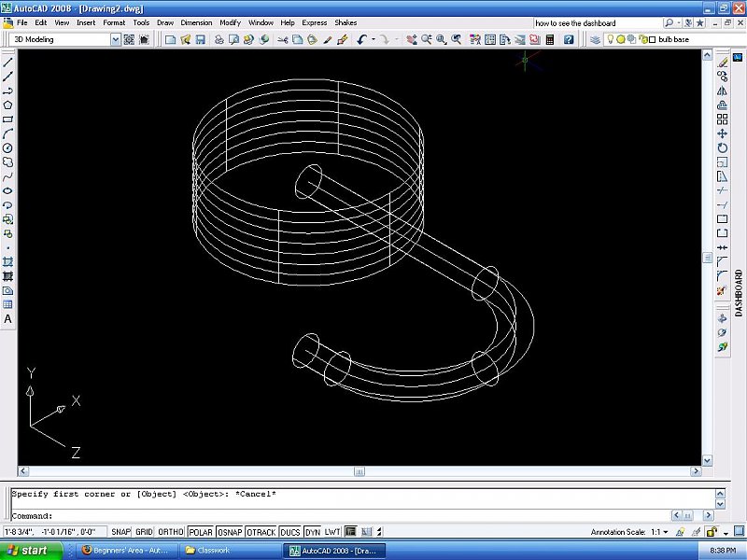Click the vertical scrollbar down arrow

pyautogui.click(x=707, y=460)
